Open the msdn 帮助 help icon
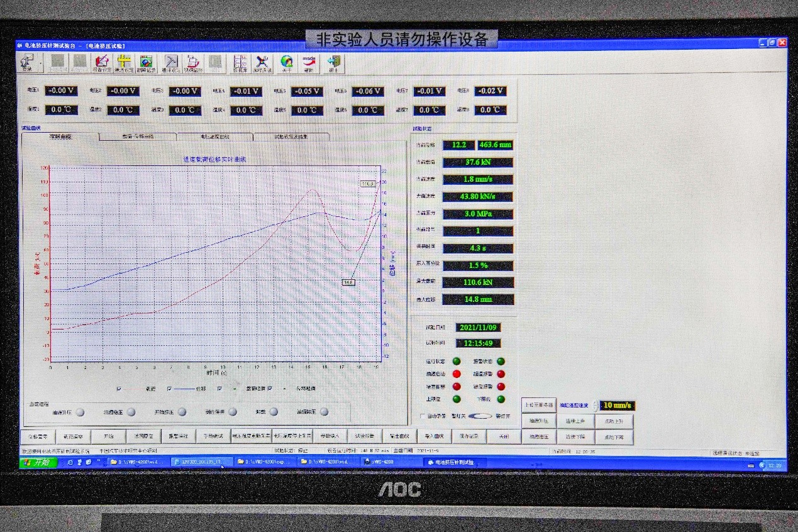Viewport: 798px width, 532px height. (x=309, y=62)
